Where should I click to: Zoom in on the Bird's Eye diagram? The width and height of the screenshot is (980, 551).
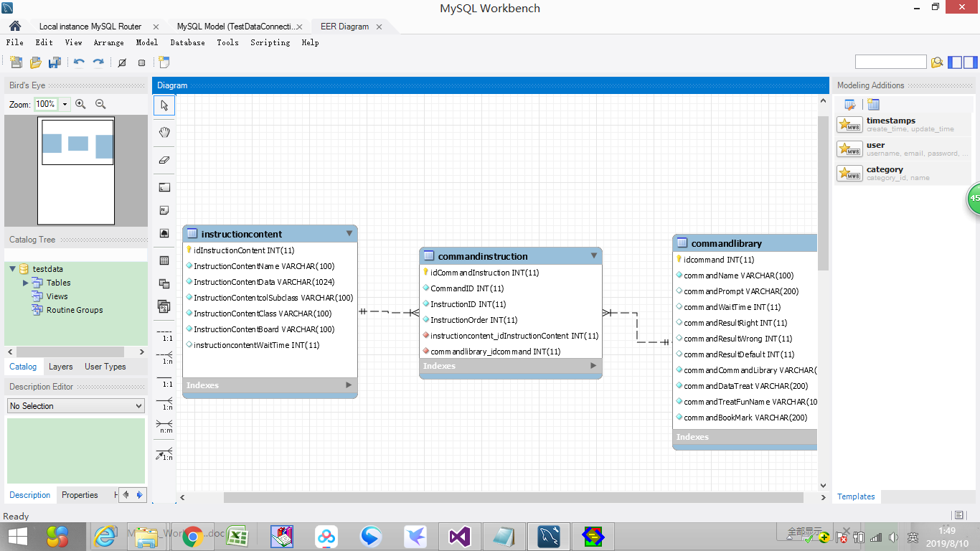point(80,104)
